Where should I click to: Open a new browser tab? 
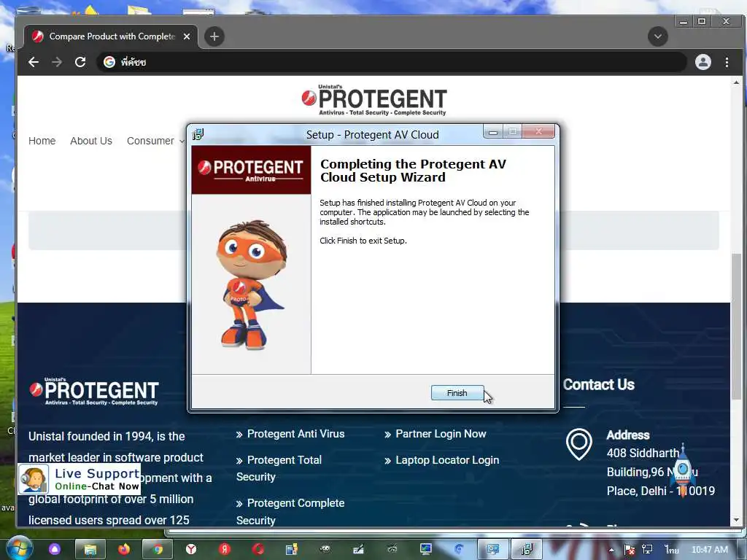(214, 36)
